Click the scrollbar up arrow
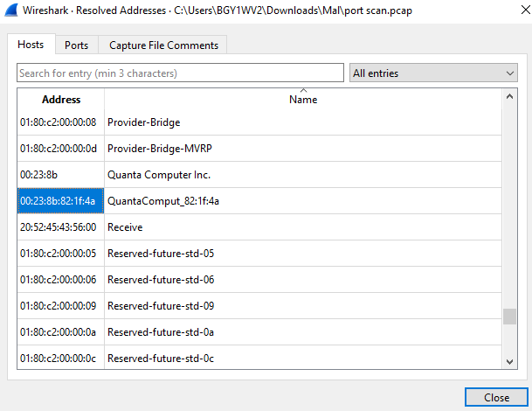 (x=509, y=97)
